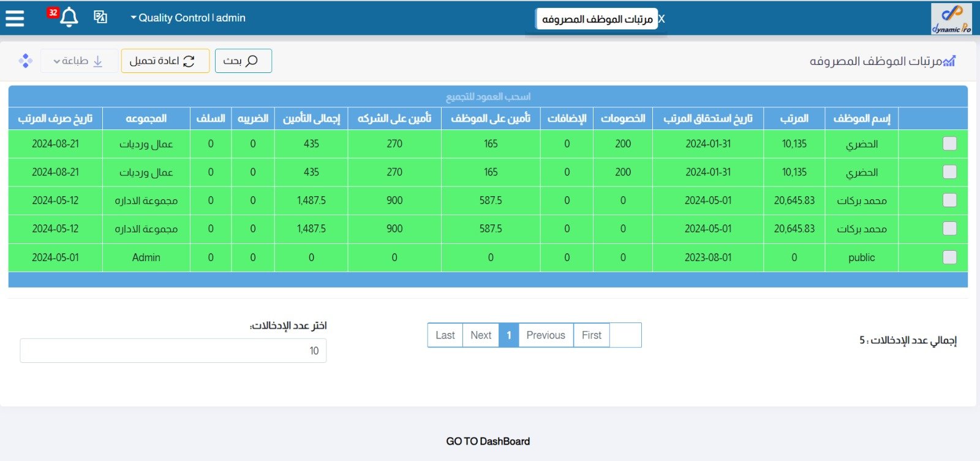Click the red 32 notification badge
The height and width of the screenshot is (461, 980).
click(53, 12)
